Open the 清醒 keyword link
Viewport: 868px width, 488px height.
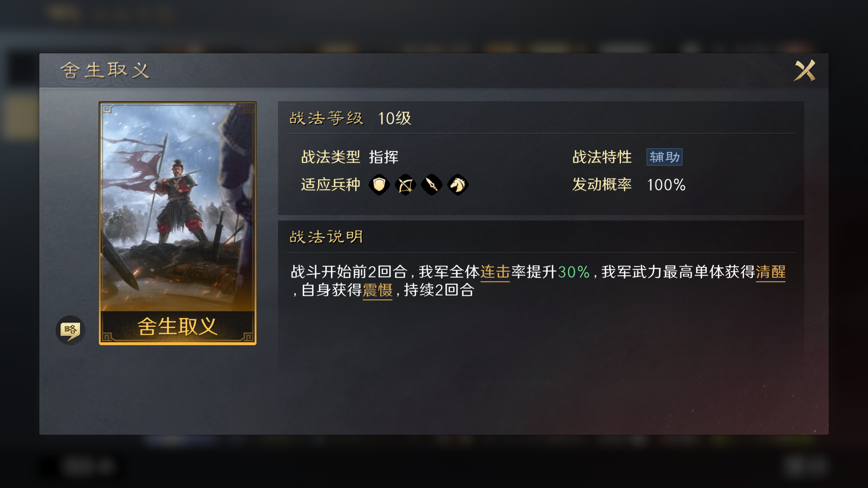click(x=770, y=272)
